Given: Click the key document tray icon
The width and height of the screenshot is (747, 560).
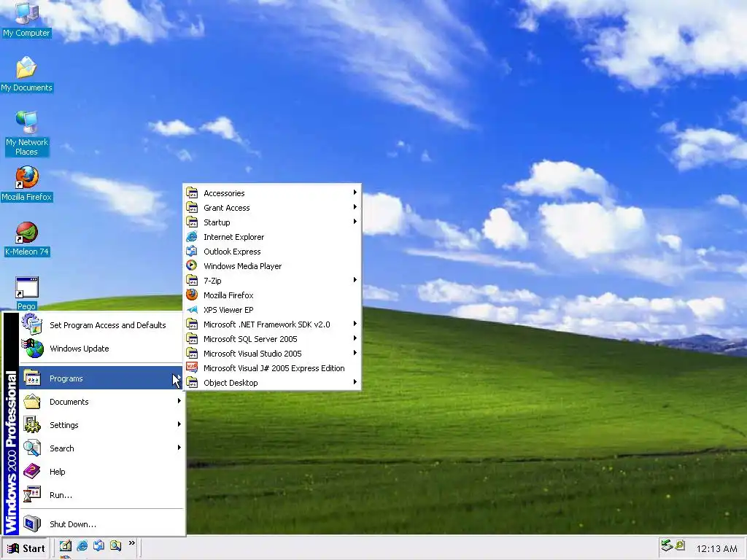Looking at the screenshot, I should click(680, 545).
